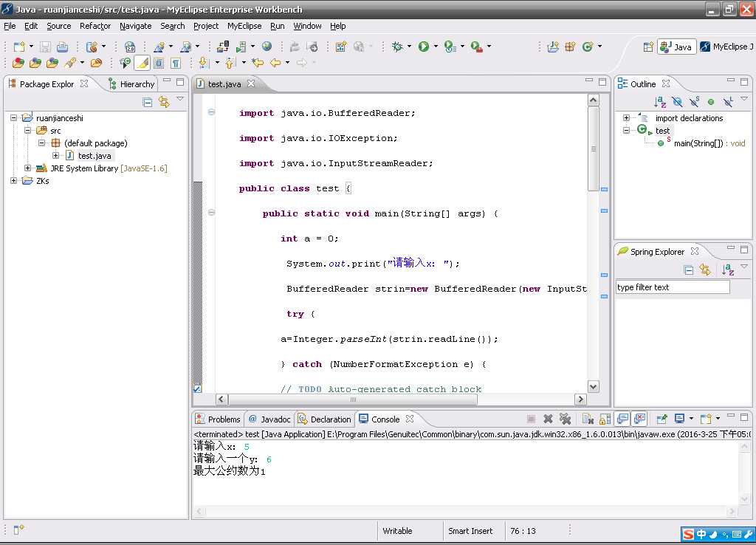
Task: Click the Debug bug toolbar icon
Action: pyautogui.click(x=397, y=47)
